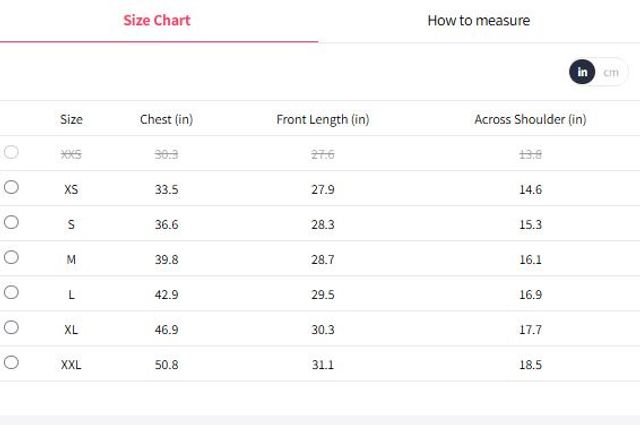Click the Front Length (in) column header
This screenshot has height=425, width=640.
(322, 120)
